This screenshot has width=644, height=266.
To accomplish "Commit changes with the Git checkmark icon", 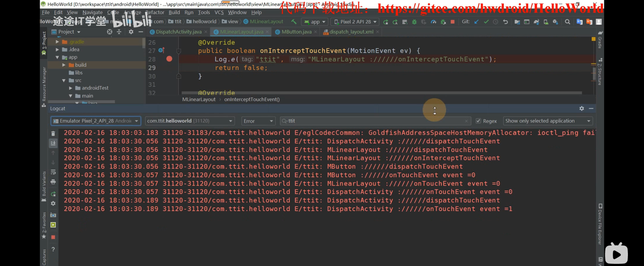I will (486, 22).
